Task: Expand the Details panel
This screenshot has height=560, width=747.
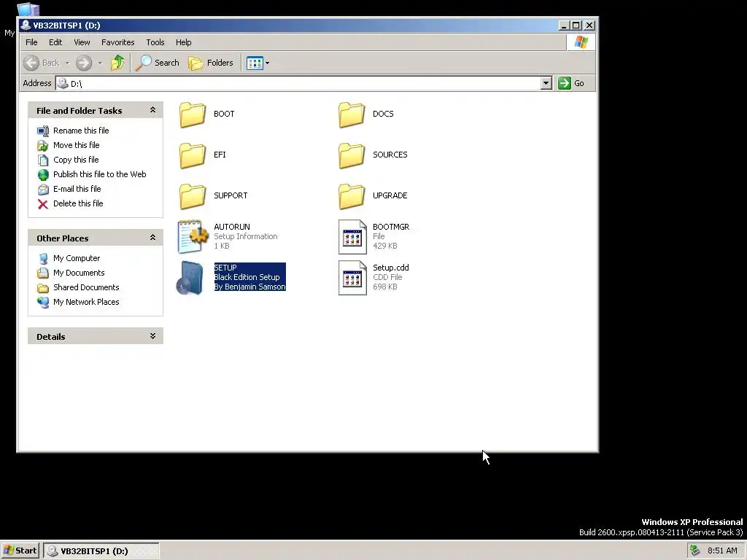Action: 152,336
